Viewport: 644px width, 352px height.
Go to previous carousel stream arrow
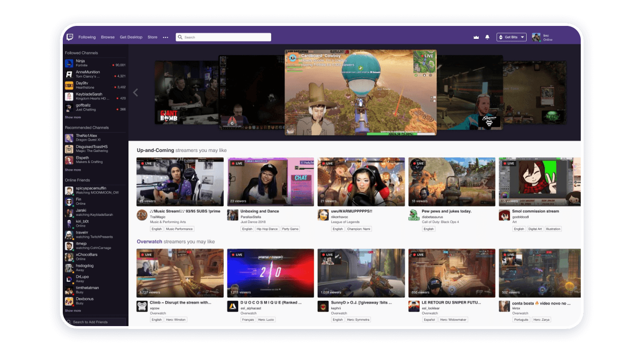[x=136, y=93]
